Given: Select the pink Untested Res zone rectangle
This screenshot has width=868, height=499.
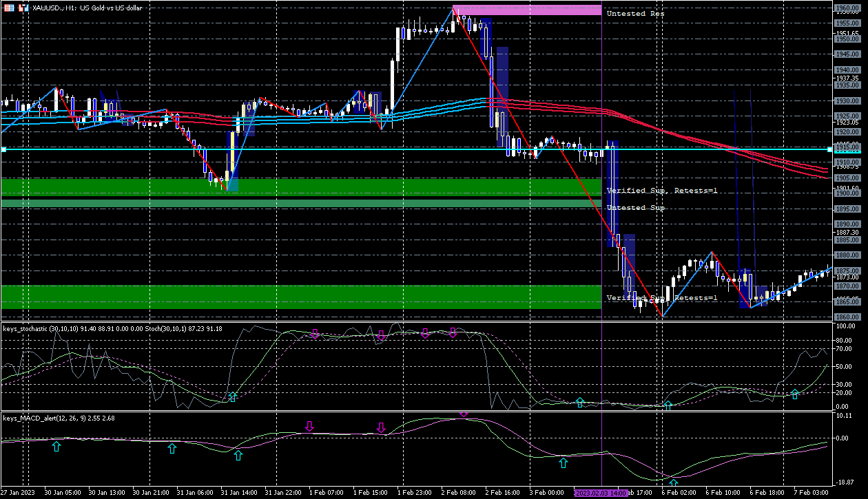Looking at the screenshot, I should pos(527,10).
